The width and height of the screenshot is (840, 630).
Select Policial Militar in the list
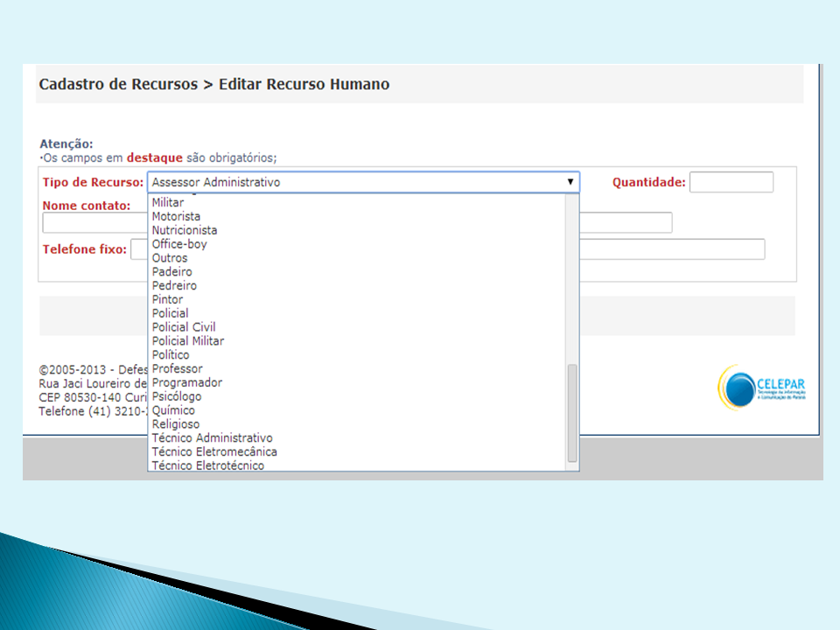click(188, 341)
